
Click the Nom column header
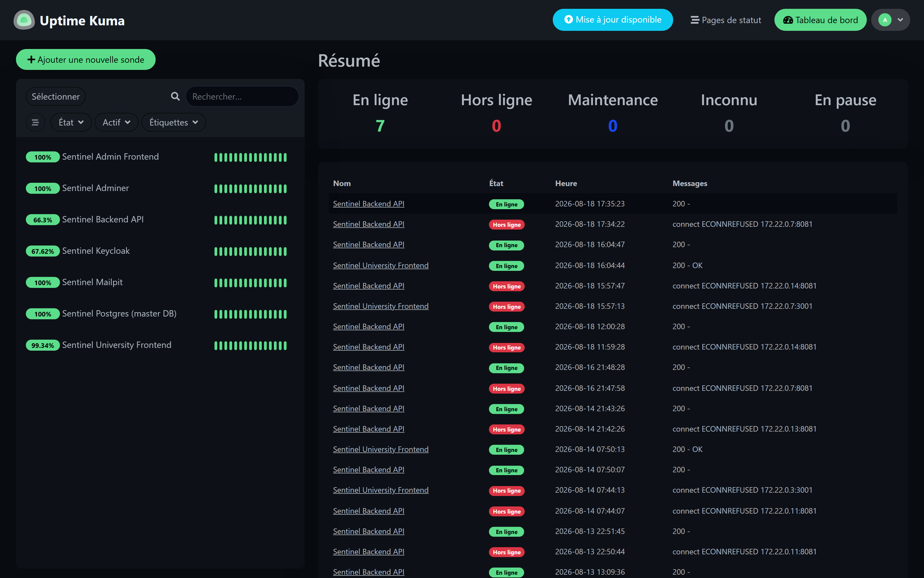click(x=342, y=184)
